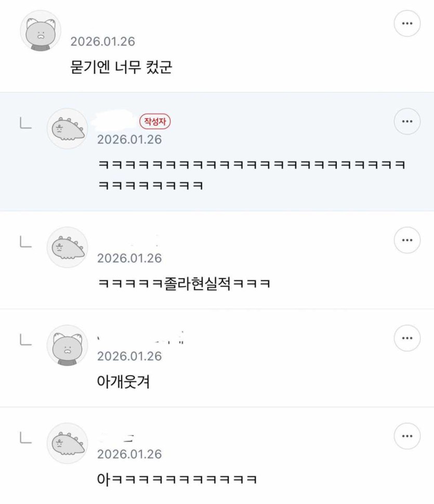Open more options for the '아ㅋㅋㅋ' last reply
This screenshot has height=504, width=434.
pyautogui.click(x=407, y=436)
